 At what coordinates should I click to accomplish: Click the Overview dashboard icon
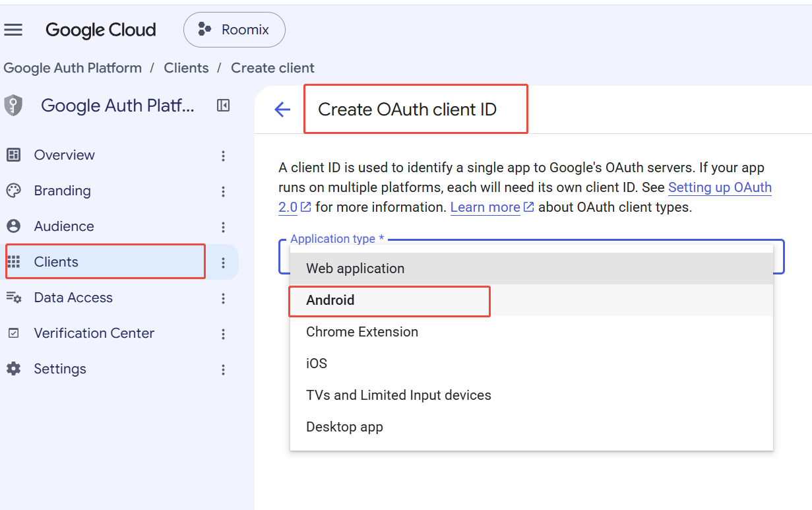(13, 155)
